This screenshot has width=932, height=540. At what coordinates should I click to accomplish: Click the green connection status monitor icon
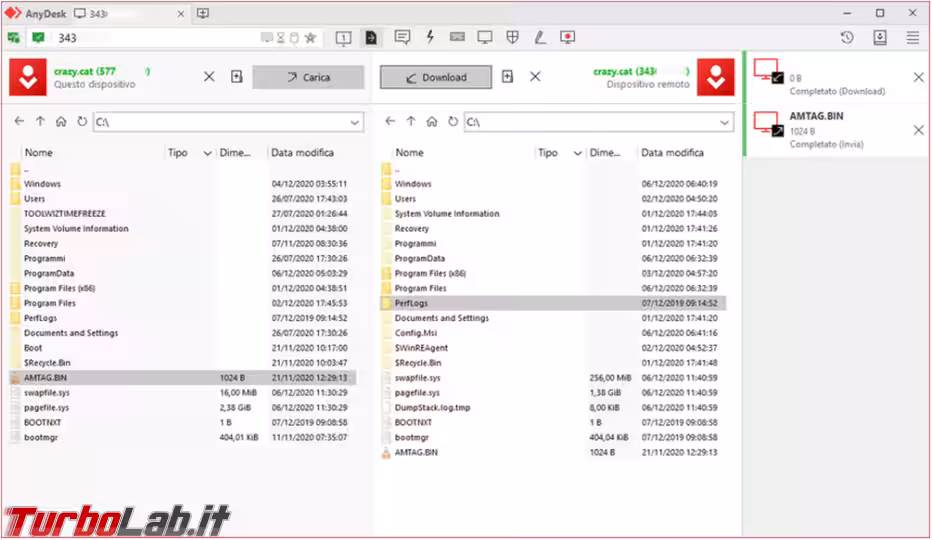(x=39, y=38)
